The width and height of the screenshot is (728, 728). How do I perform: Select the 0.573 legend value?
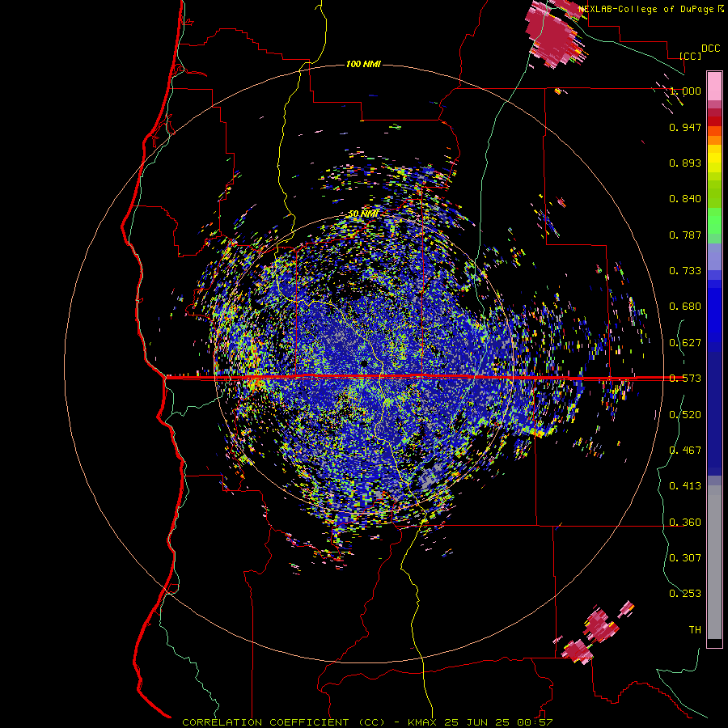(x=685, y=379)
